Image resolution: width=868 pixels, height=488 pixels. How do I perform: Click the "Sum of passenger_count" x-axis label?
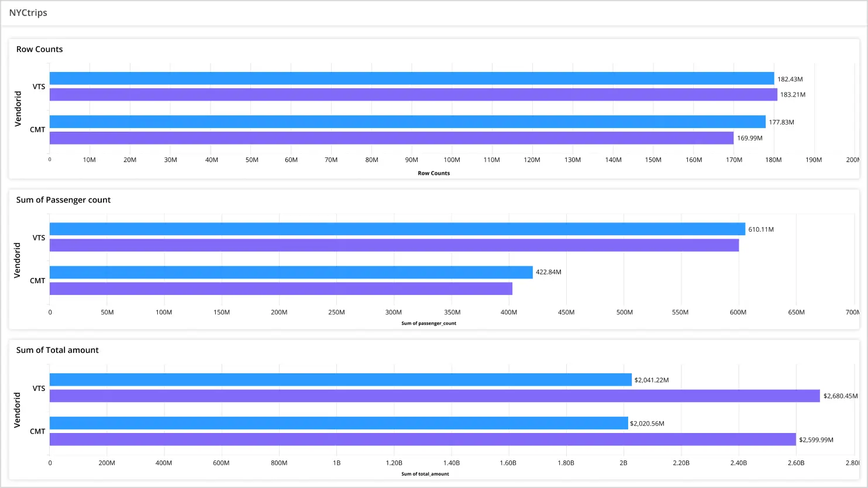(429, 324)
